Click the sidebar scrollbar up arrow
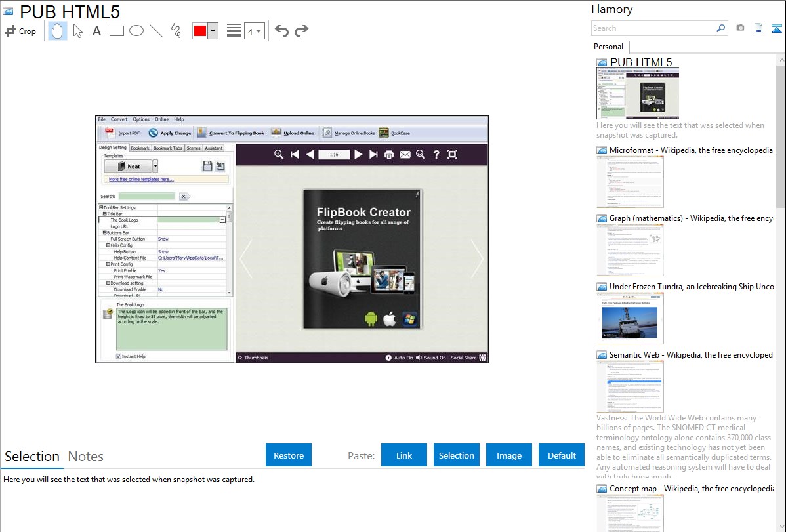This screenshot has height=532, width=786. (x=781, y=60)
